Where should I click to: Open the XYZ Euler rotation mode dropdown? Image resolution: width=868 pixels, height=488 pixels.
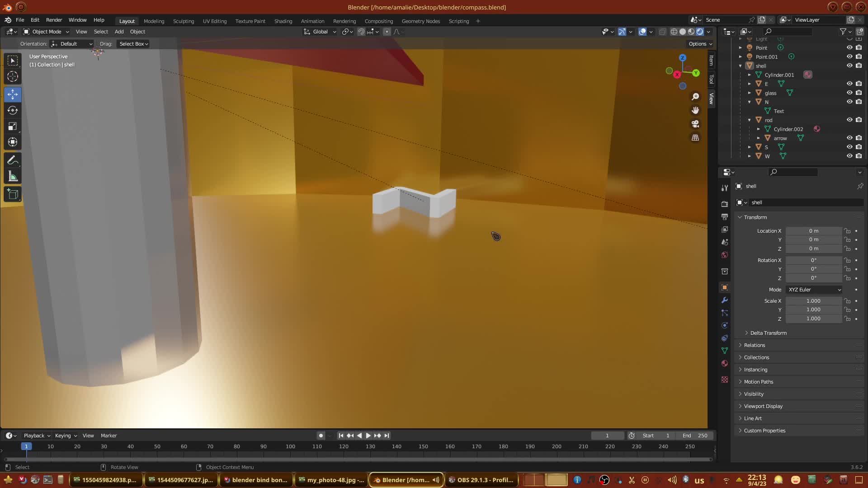[x=814, y=290]
